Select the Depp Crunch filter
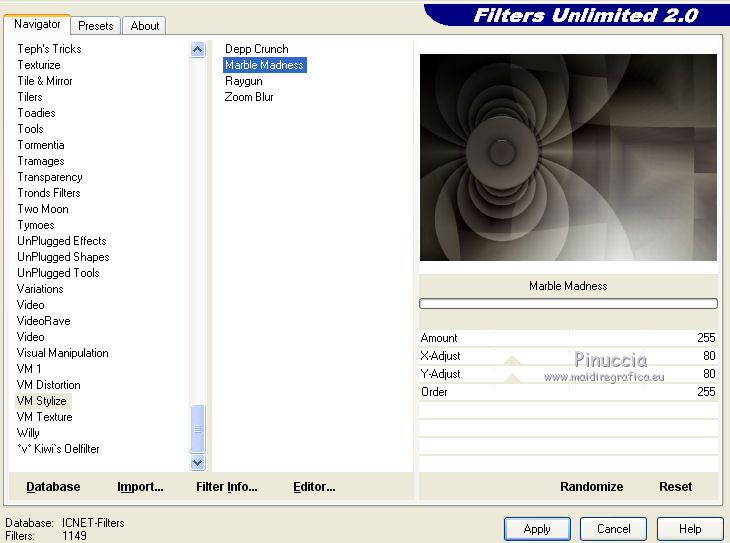Image resolution: width=730 pixels, height=543 pixels. (x=257, y=49)
